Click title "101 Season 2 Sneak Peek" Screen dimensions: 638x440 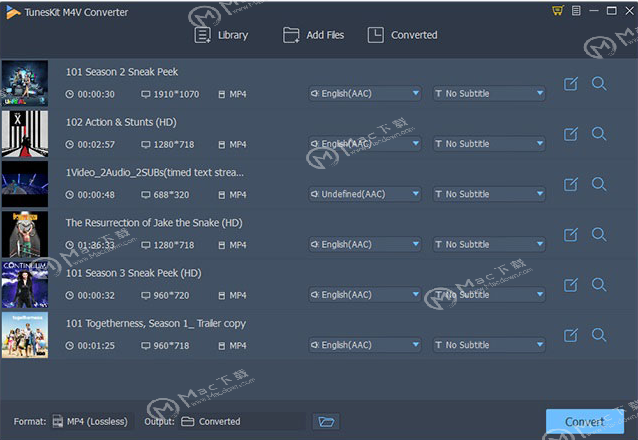pyautogui.click(x=122, y=72)
